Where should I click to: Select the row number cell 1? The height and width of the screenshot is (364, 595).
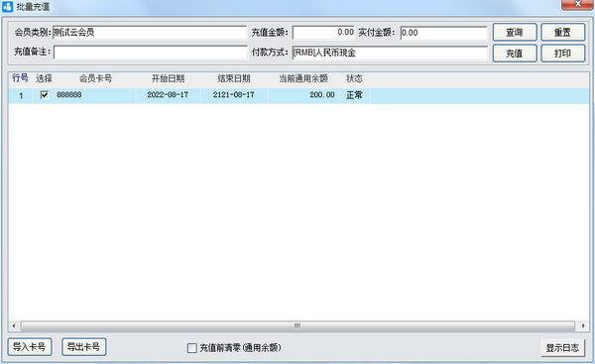coord(21,95)
